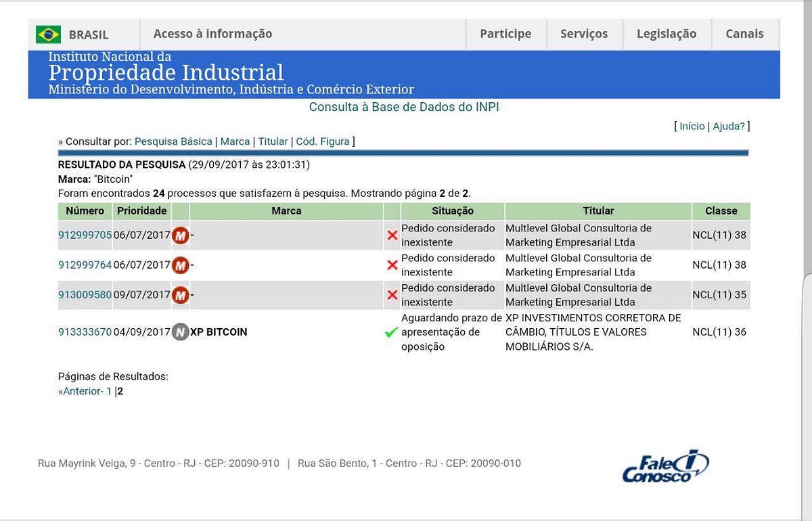Open process number 913009580

coord(85,295)
